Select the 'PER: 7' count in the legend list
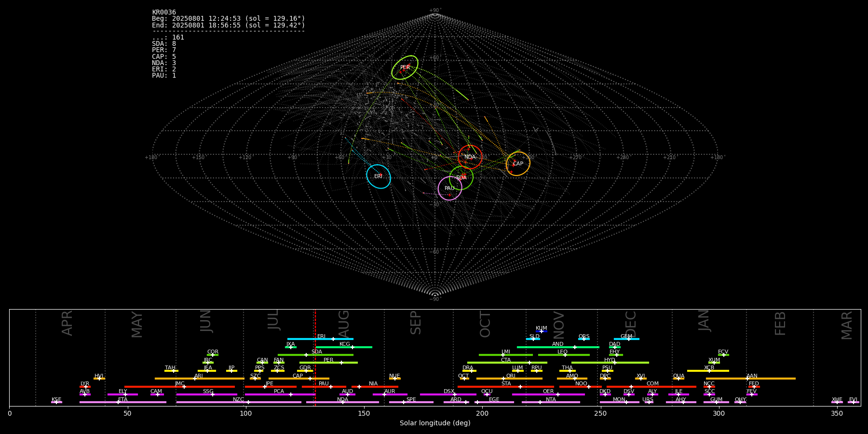The width and height of the screenshot is (868, 434). pyautogui.click(x=164, y=50)
